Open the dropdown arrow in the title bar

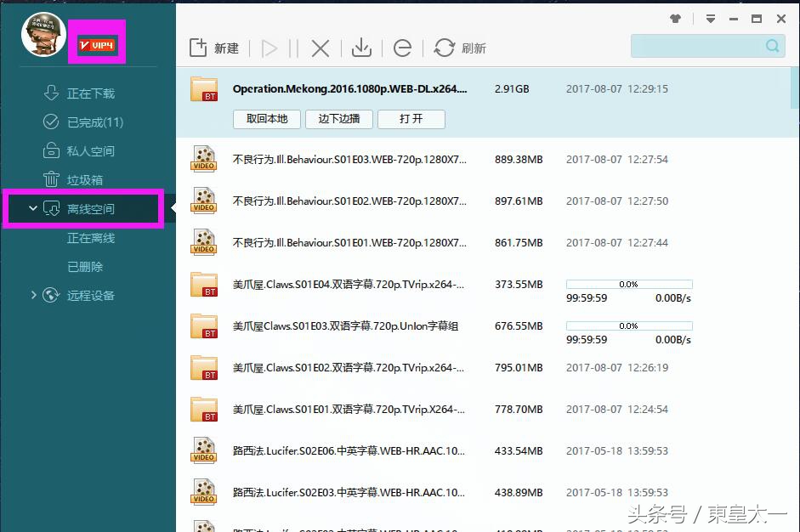(711, 16)
